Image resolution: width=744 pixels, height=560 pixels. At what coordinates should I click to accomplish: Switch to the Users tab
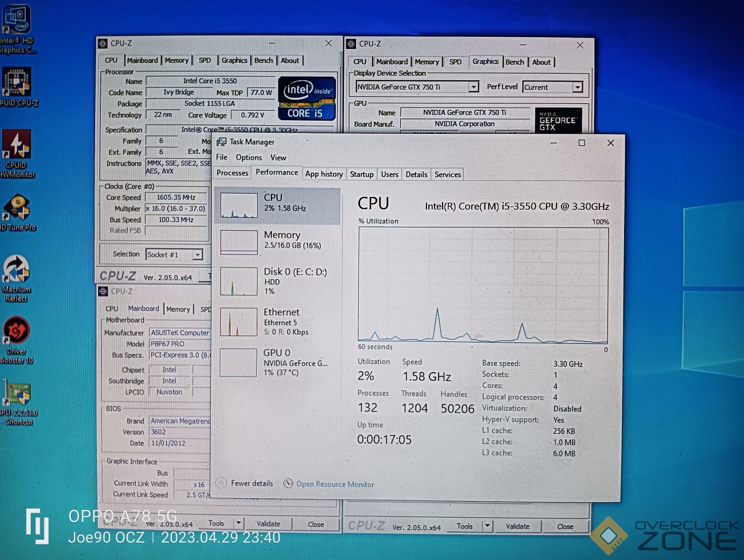click(390, 174)
